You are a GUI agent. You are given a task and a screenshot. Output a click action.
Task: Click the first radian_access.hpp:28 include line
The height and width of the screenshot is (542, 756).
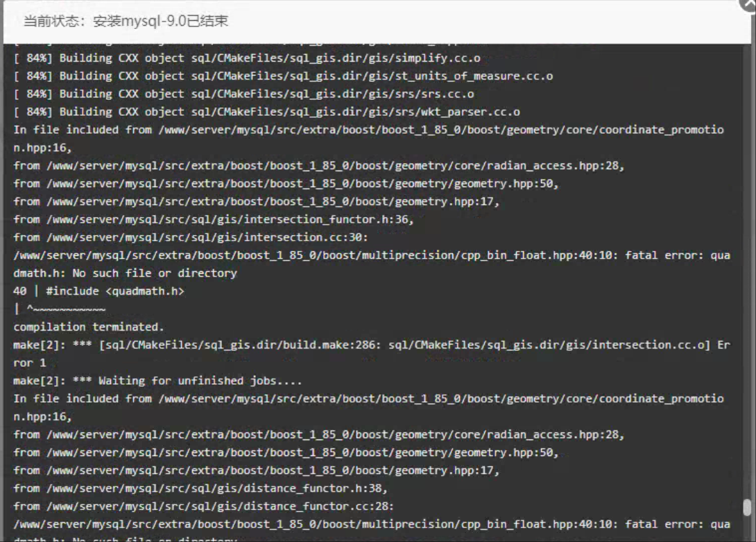point(319,166)
